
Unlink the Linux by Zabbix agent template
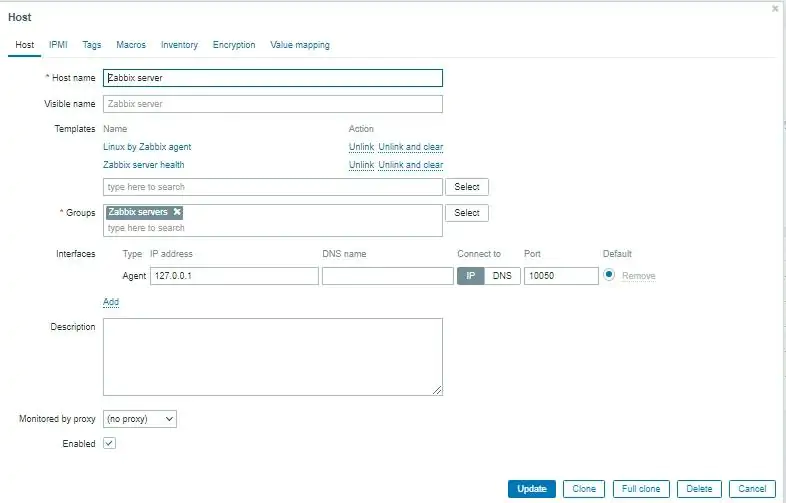point(361,147)
